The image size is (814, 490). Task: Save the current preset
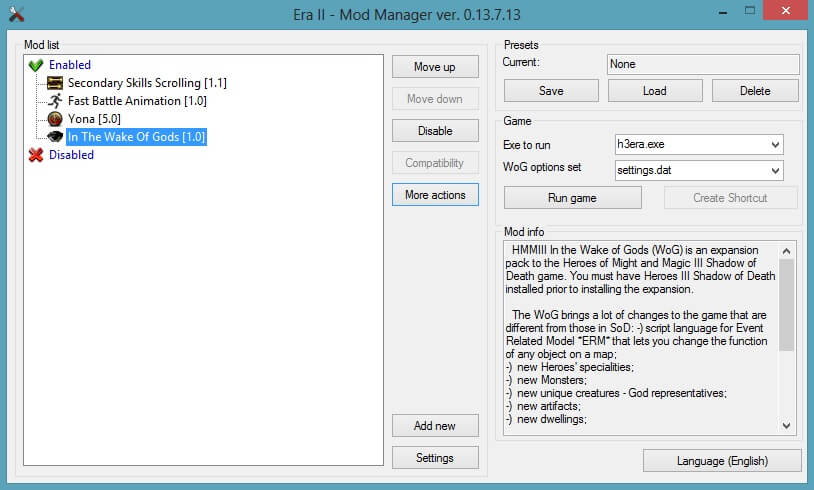click(x=551, y=91)
